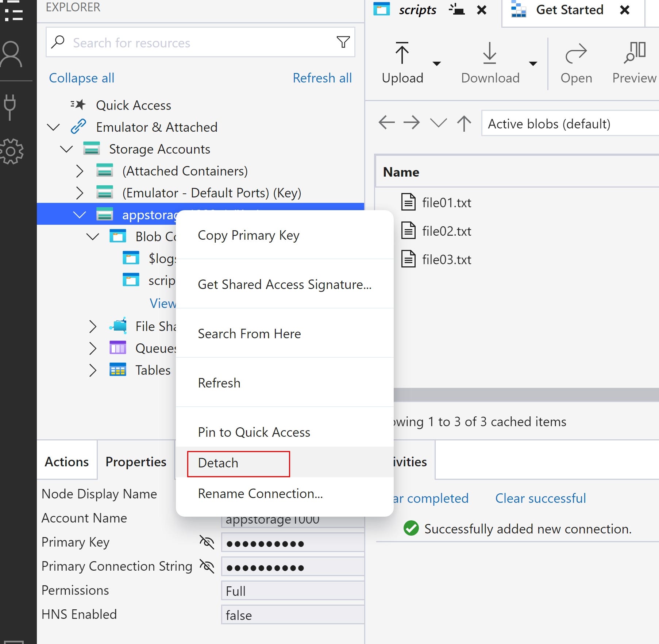Open the navigation history down chevron
Viewport: 659px width, 644px height.
439,123
